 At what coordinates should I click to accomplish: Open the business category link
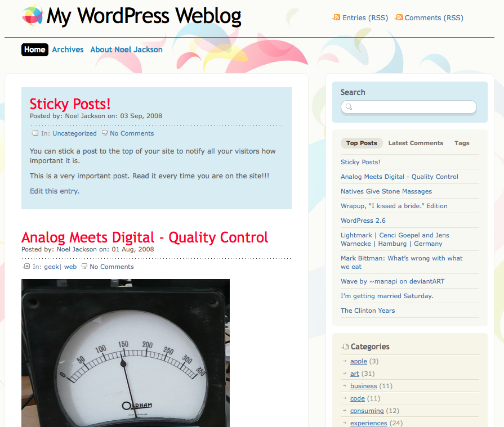364,386
